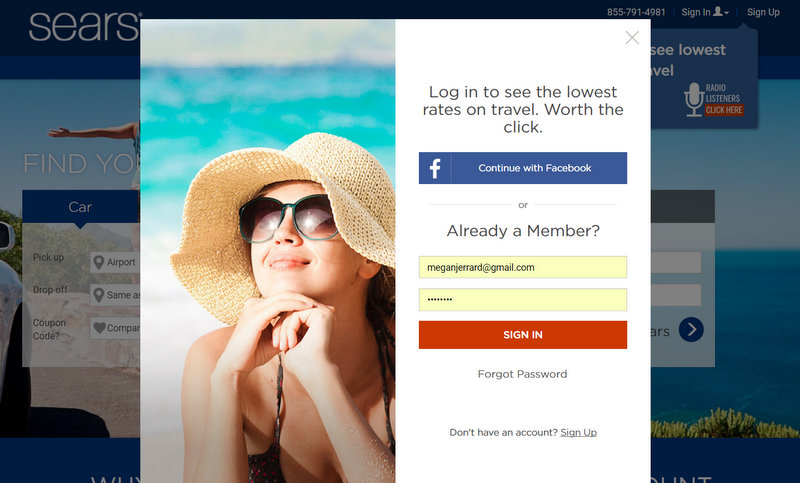Image resolution: width=800 pixels, height=483 pixels.
Task: Select the Car tab
Action: point(81,207)
